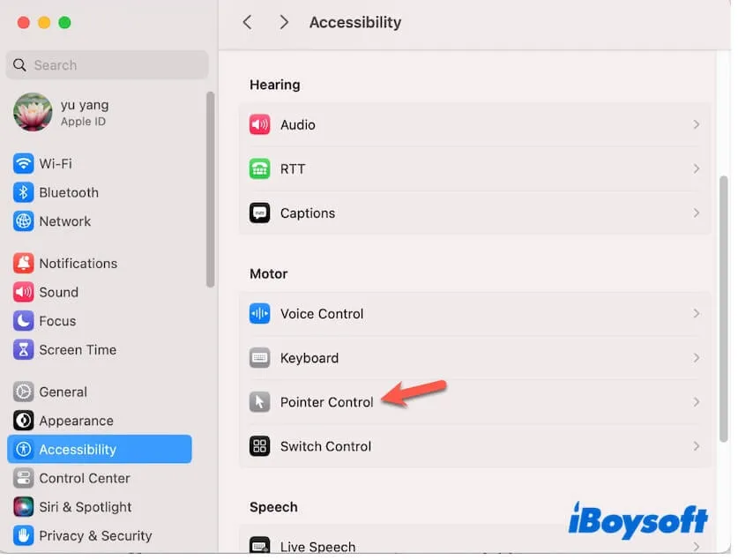
Task: Open the Wi-Fi settings pane
Action: pyautogui.click(x=100, y=164)
